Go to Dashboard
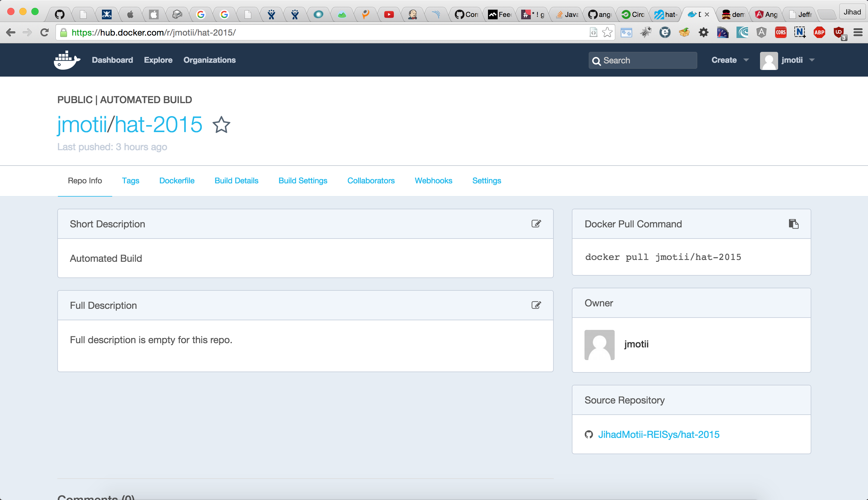The width and height of the screenshot is (868, 500). pos(112,60)
